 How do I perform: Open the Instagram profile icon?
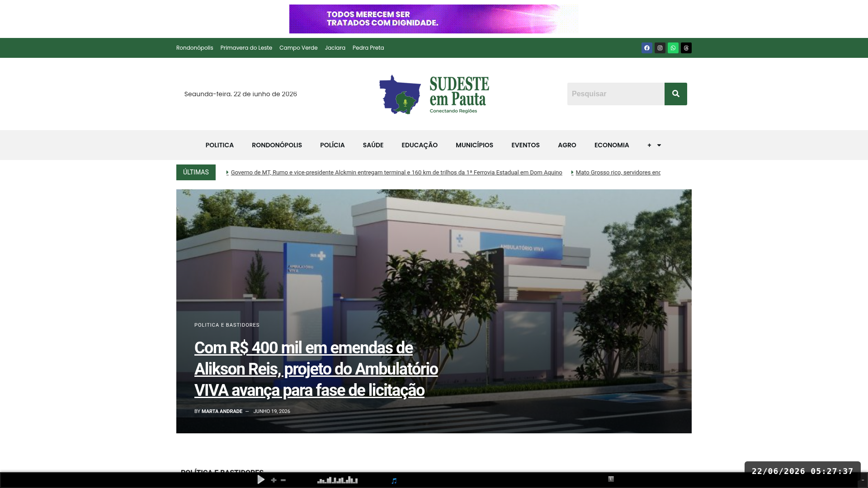(660, 48)
